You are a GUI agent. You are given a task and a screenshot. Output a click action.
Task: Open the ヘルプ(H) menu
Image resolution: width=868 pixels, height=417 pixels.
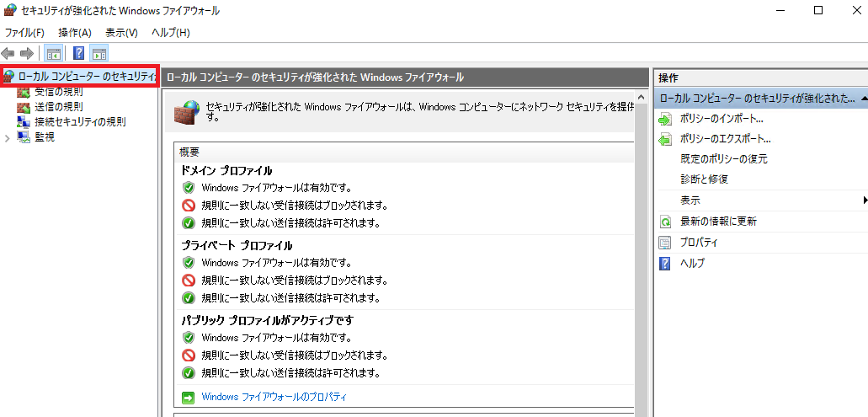[171, 33]
